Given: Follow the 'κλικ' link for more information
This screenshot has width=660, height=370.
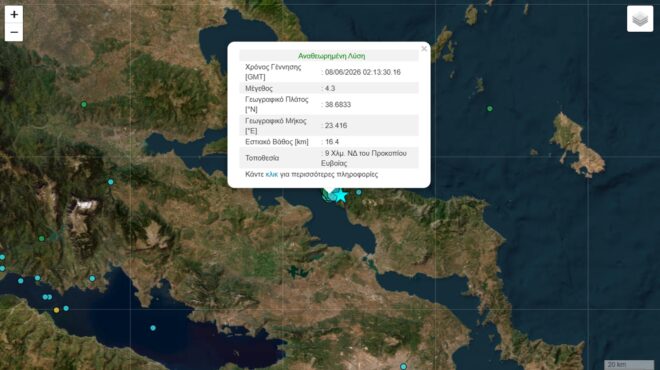Looking at the screenshot, I should pyautogui.click(x=271, y=174).
